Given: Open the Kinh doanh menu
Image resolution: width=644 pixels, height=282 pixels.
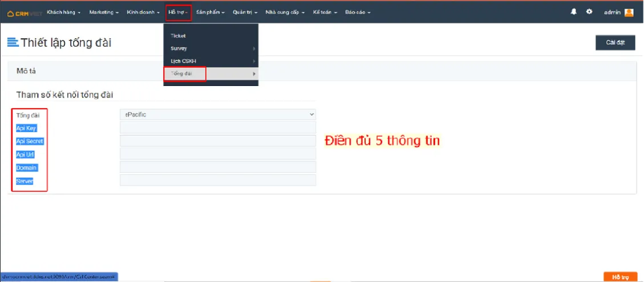Looking at the screenshot, I should pos(143,13).
